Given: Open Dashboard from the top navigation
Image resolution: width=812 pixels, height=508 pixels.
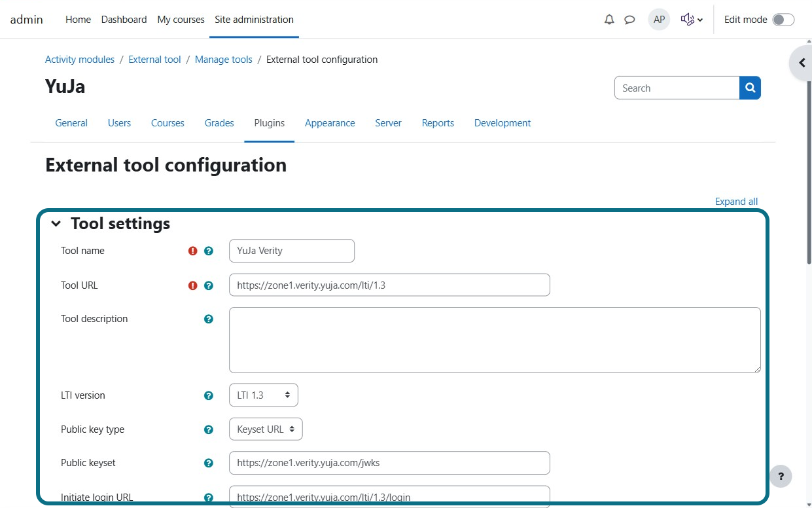Looking at the screenshot, I should coord(124,20).
